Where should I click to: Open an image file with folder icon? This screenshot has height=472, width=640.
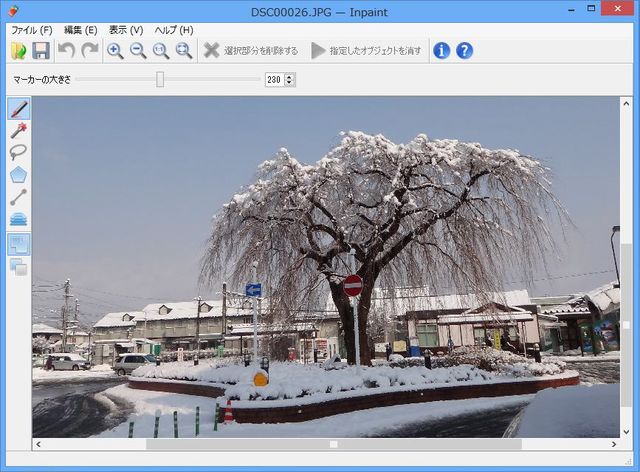coord(18,51)
